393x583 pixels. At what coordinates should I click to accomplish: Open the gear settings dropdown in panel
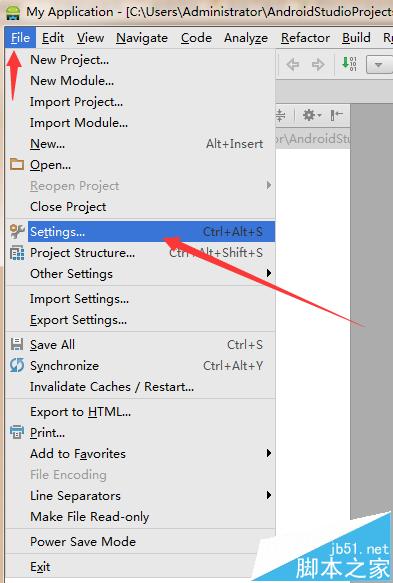click(x=312, y=115)
